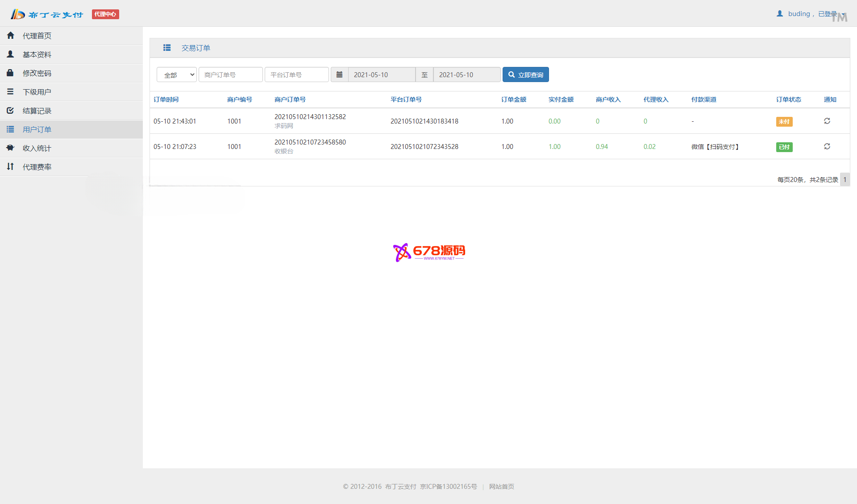The image size is (857, 504).
Task: Focus the 商户订单号 input field
Action: pyautogui.click(x=230, y=74)
